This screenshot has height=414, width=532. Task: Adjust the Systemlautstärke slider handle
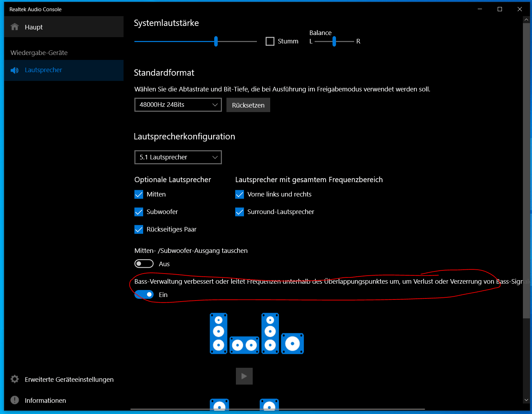point(216,41)
